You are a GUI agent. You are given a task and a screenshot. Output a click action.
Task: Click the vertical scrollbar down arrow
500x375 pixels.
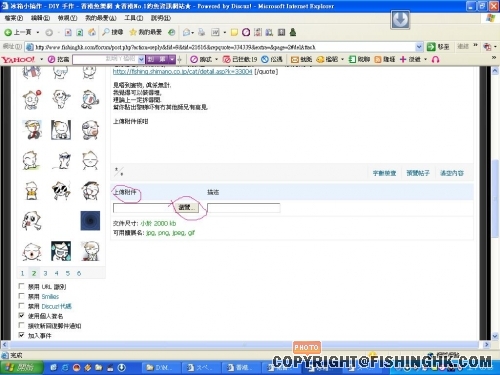coord(495,336)
